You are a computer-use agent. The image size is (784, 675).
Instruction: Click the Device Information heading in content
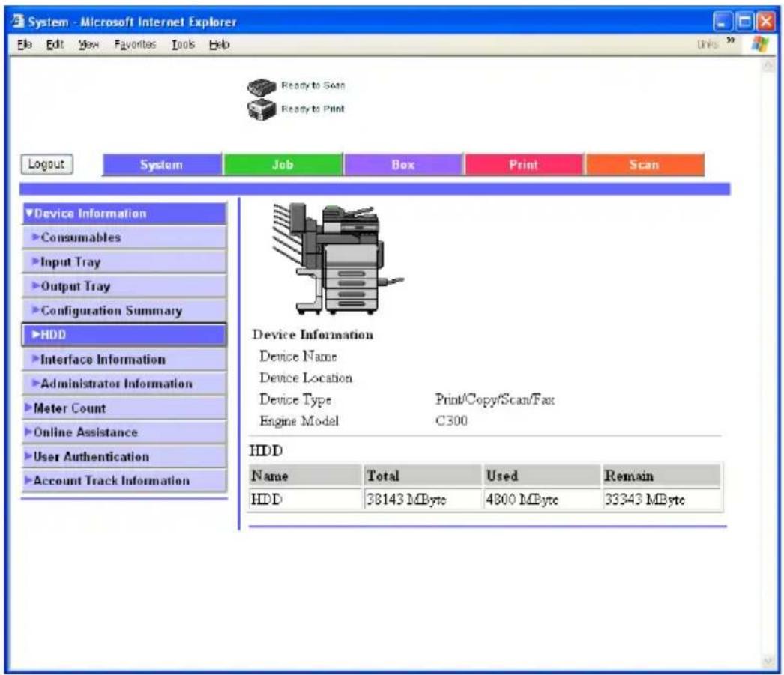click(313, 335)
